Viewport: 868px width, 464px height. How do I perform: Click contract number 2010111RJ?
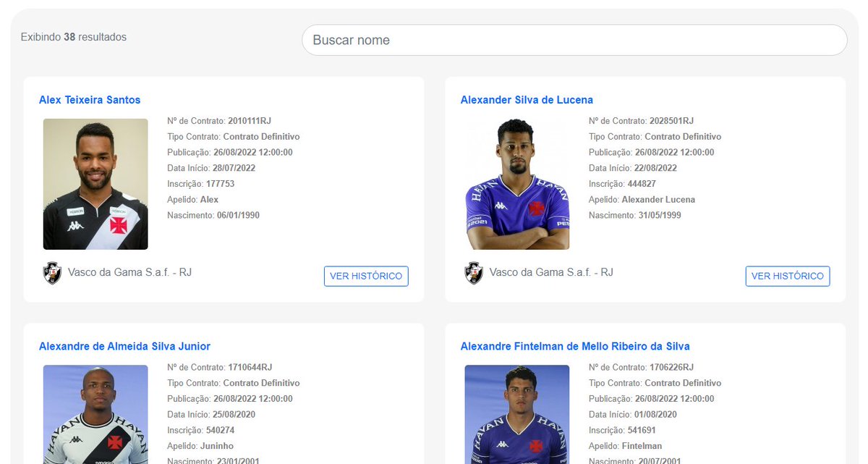pos(249,121)
